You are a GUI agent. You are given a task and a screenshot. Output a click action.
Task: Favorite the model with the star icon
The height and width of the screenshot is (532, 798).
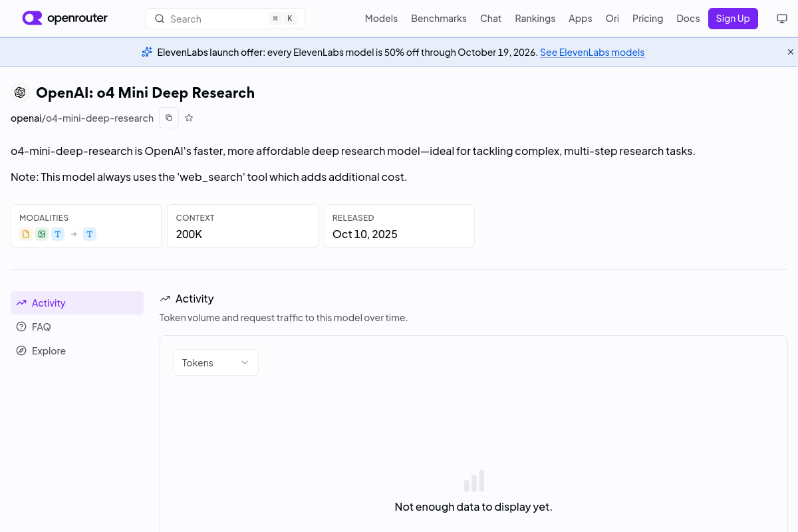tap(189, 118)
